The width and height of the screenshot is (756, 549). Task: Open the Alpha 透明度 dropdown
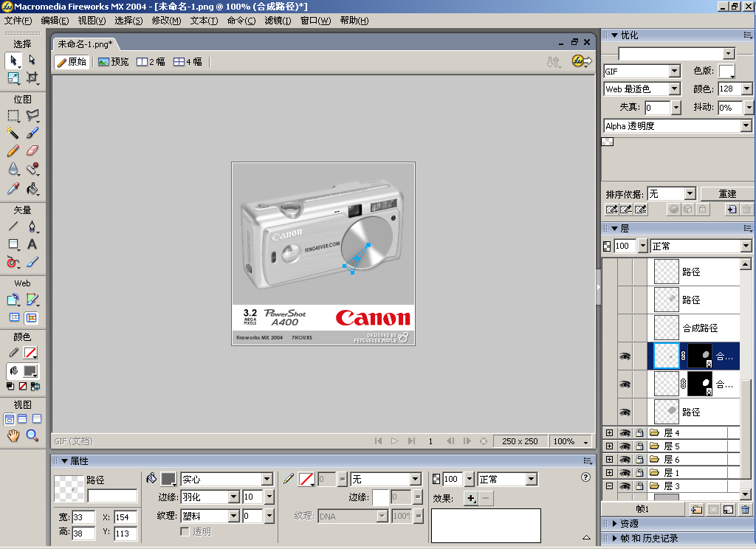tap(746, 125)
